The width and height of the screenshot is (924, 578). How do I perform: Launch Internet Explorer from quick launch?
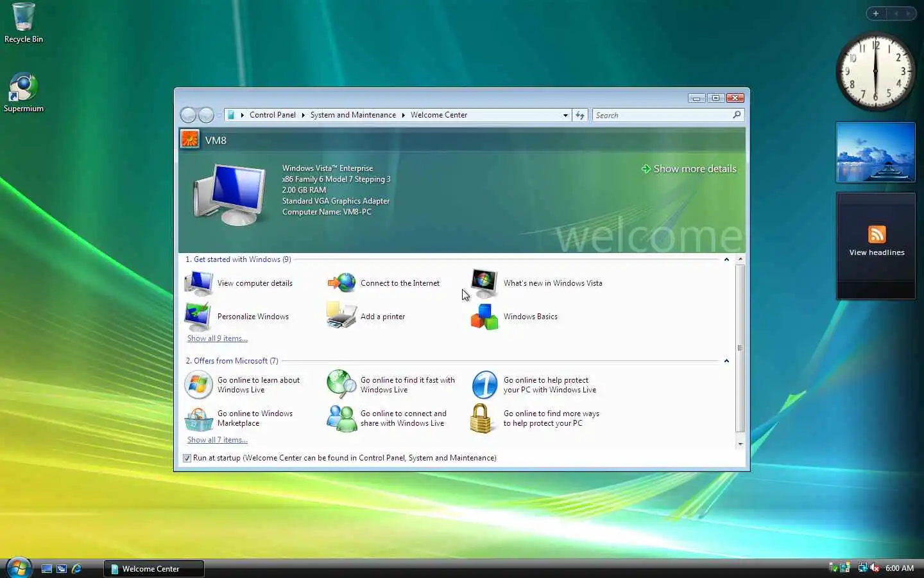76,568
